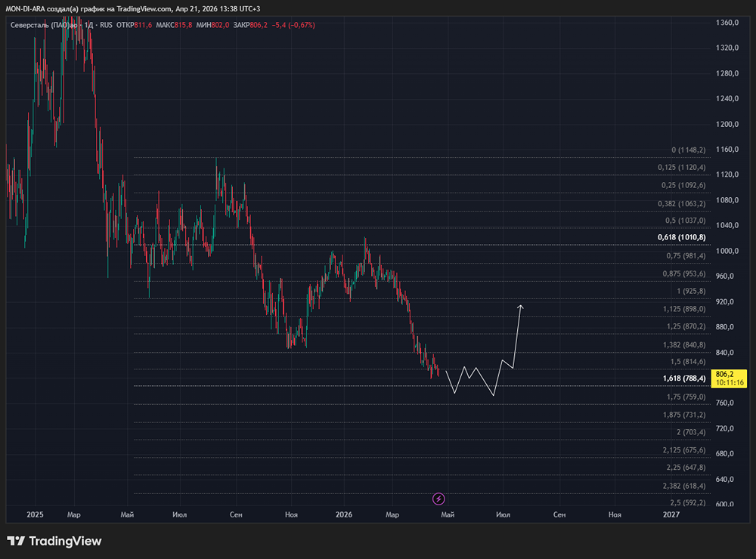This screenshot has height=559, width=756.
Task: Click the ЗАКР 806,2 close value
Action: tap(249, 25)
